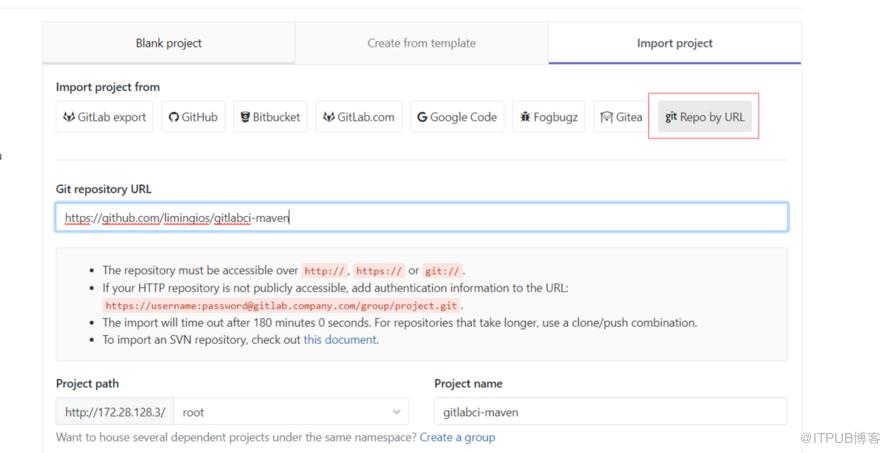Click the red 'https://' code snippet
This screenshot has width=890, height=453.
click(379, 271)
